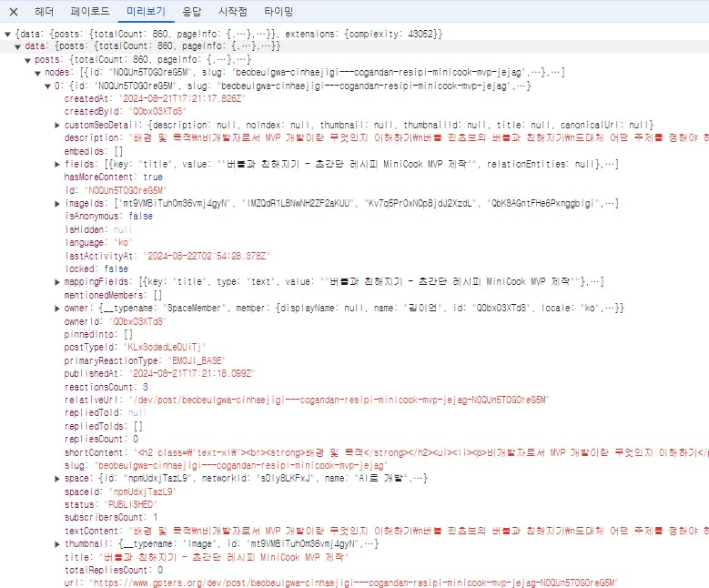Collapse the posts: {totalCount node
The image size is (709, 588).
[27, 60]
